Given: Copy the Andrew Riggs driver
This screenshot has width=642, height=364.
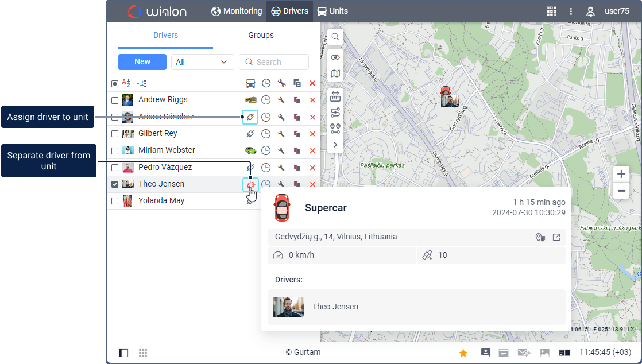Looking at the screenshot, I should coord(297,100).
